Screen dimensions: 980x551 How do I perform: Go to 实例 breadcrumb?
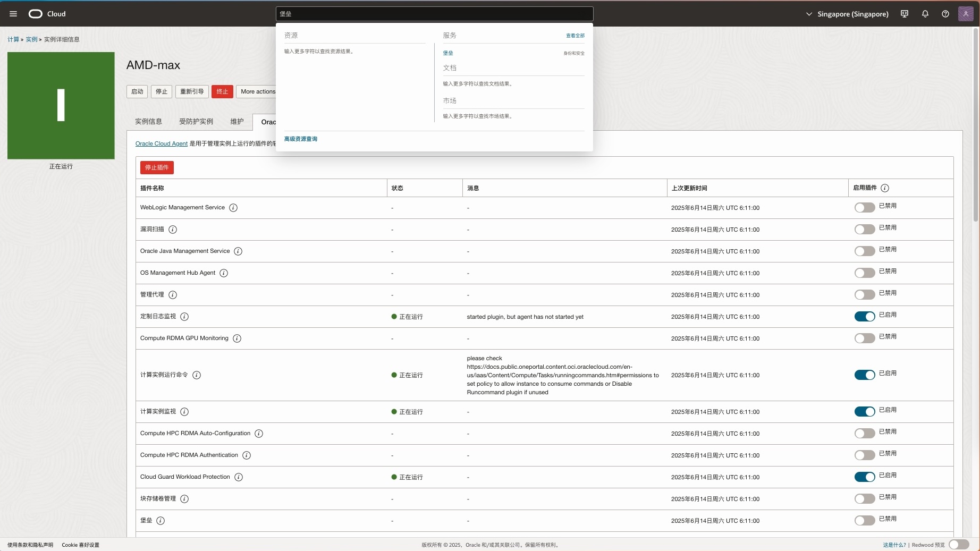31,39
